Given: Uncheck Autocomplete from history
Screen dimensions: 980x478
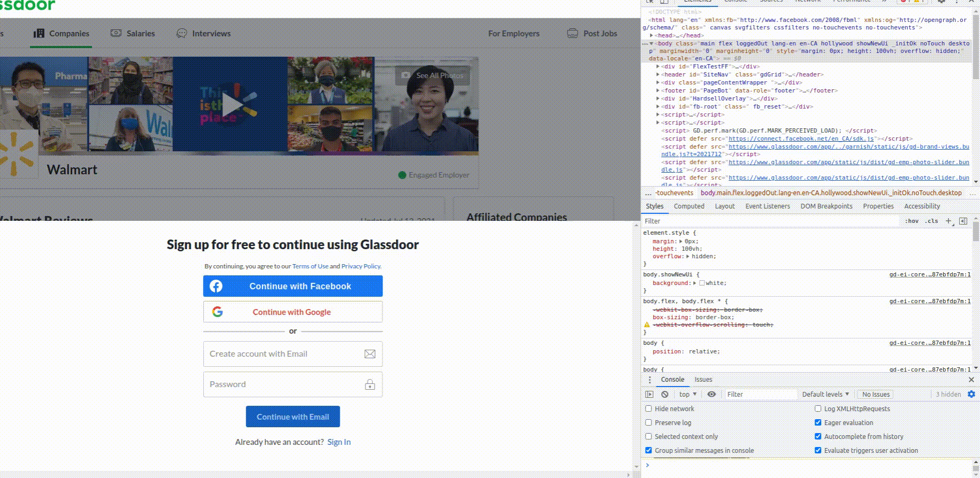Looking at the screenshot, I should 818,436.
